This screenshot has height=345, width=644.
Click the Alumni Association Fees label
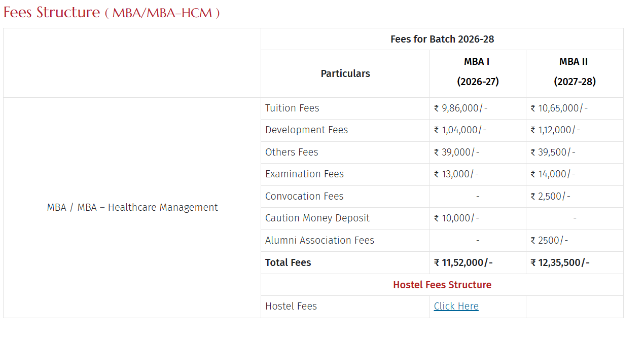pyautogui.click(x=319, y=240)
